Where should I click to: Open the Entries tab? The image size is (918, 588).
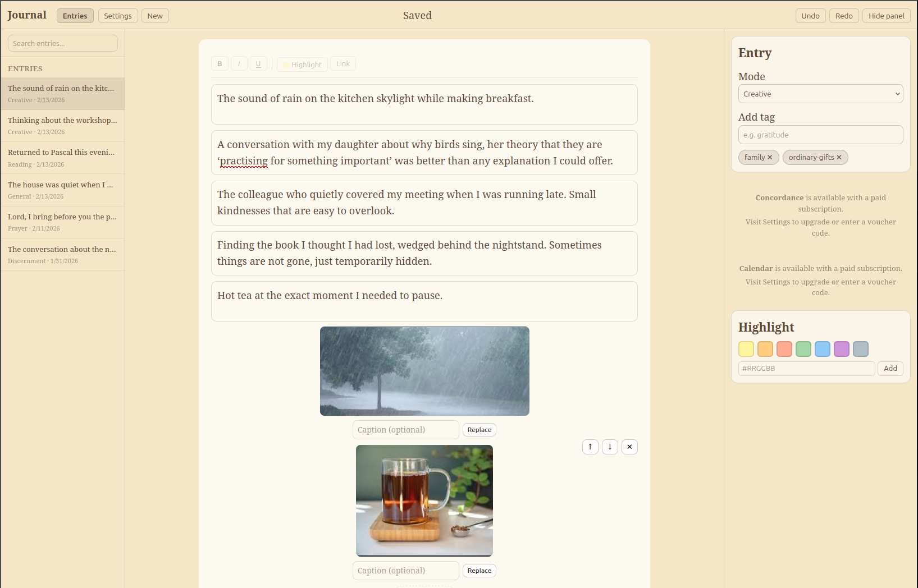pyautogui.click(x=75, y=16)
